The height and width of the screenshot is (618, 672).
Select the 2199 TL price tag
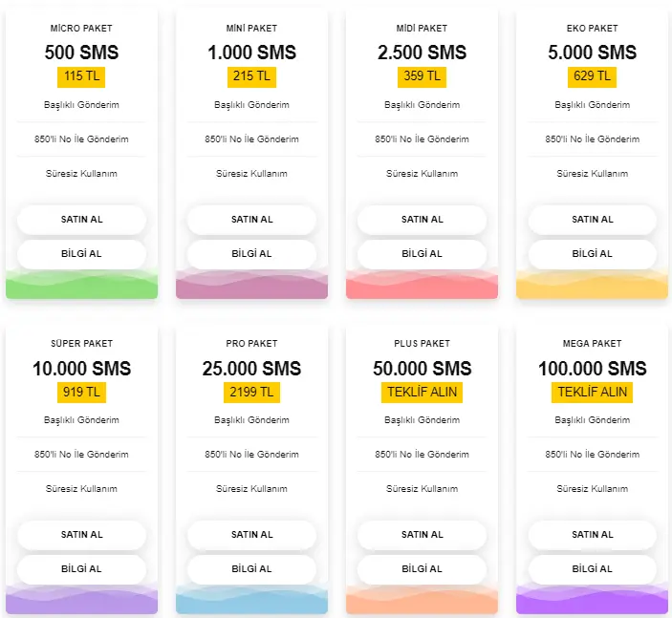251,393
